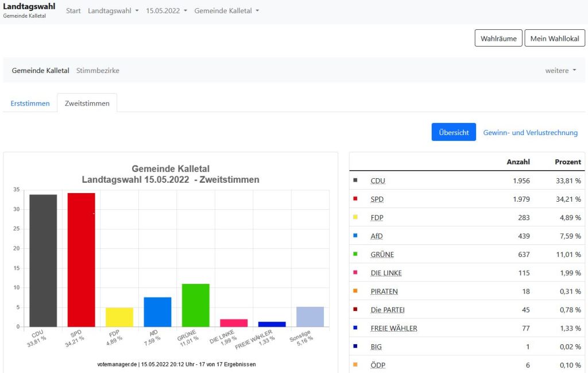Select Stimmbezirke in the sub navigation

pyautogui.click(x=98, y=71)
